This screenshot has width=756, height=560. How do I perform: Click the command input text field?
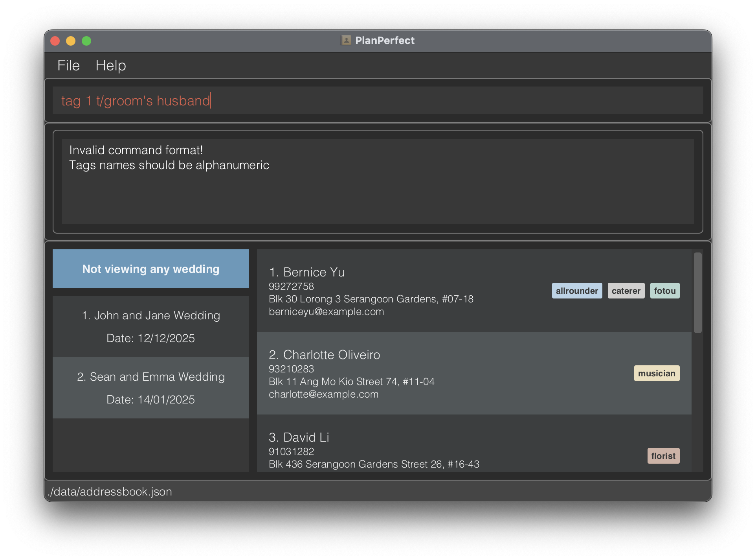377,101
